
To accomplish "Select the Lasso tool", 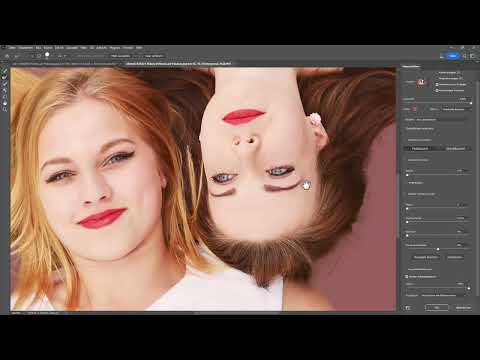I will pyautogui.click(x=5, y=97).
